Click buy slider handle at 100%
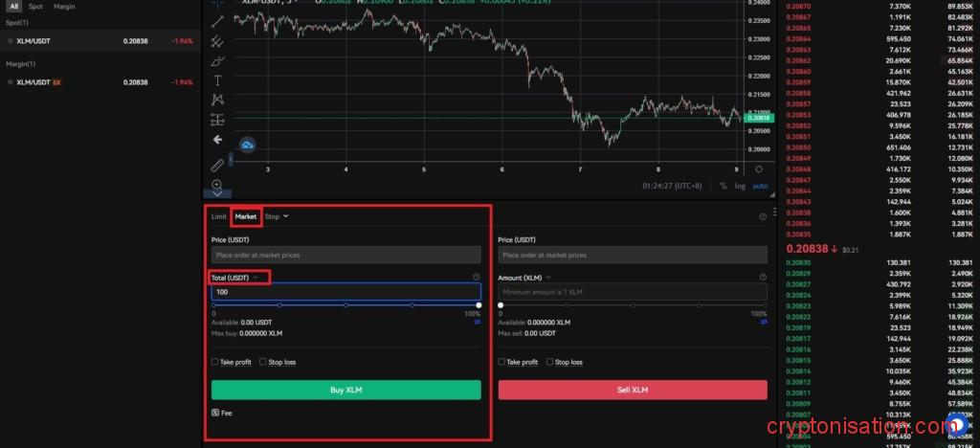 point(479,305)
